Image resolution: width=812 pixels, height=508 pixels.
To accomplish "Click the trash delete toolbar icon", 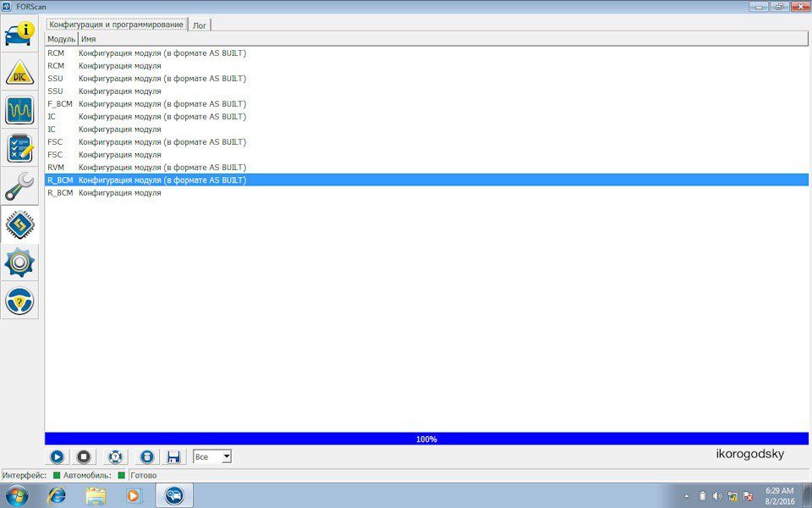I will [146, 456].
